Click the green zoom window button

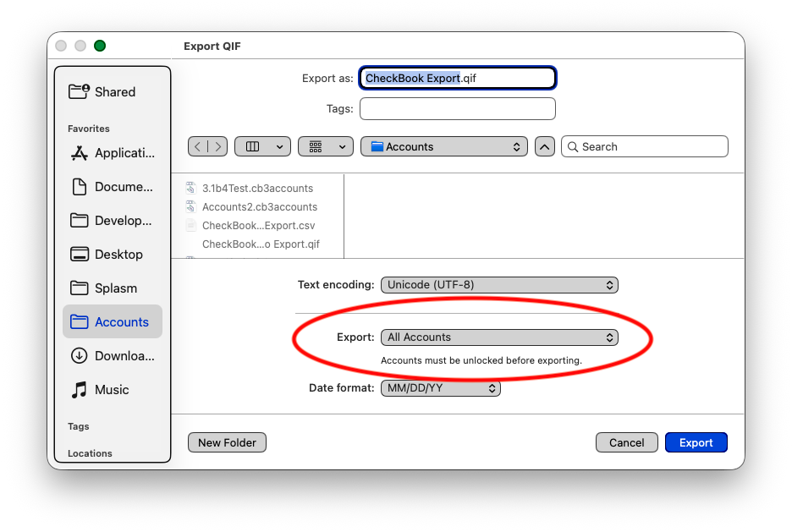click(100, 46)
